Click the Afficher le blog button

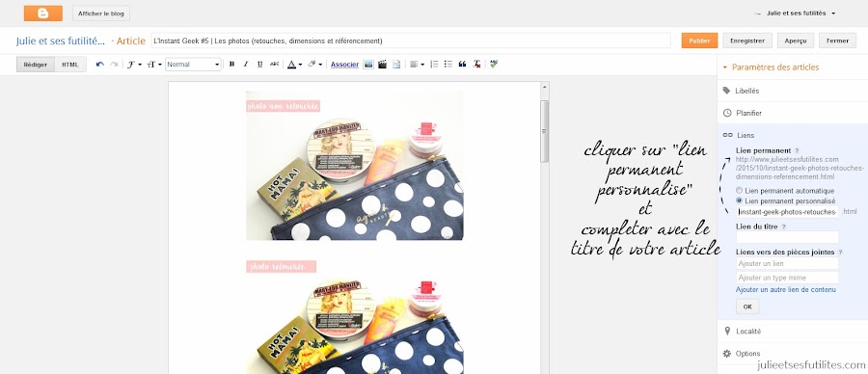(x=100, y=13)
